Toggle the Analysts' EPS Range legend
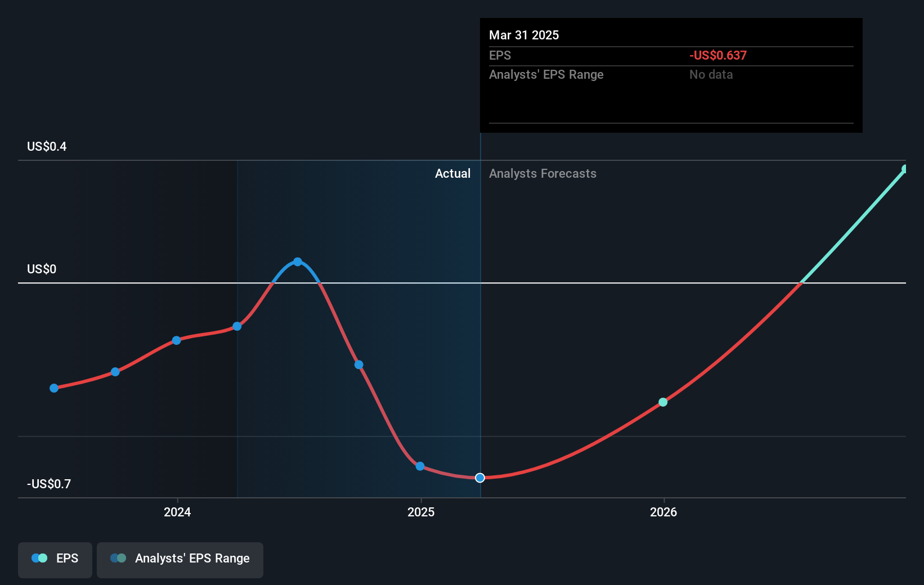This screenshot has height=585, width=924. point(180,560)
